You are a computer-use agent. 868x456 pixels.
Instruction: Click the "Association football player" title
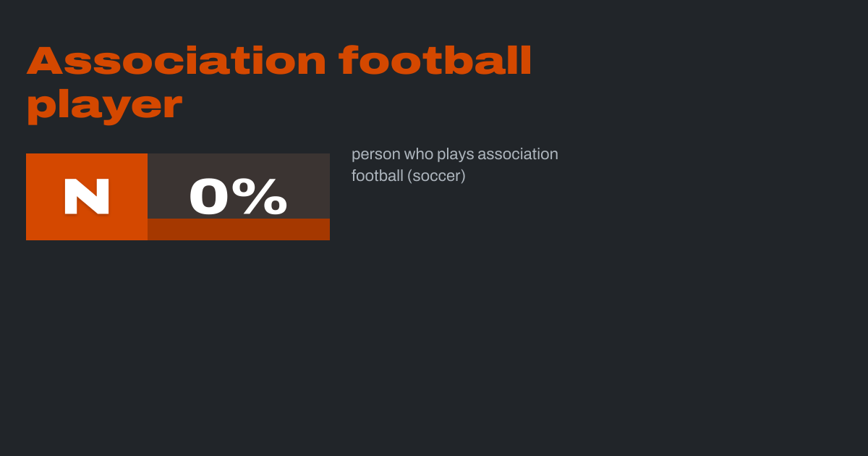coord(278,82)
